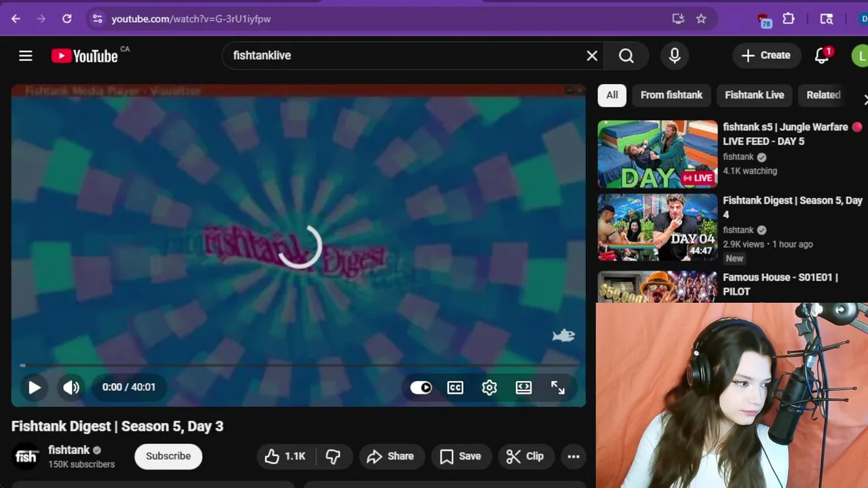This screenshot has height=488, width=868.
Task: Open the YouTube hamburger guide menu
Action: tap(26, 56)
